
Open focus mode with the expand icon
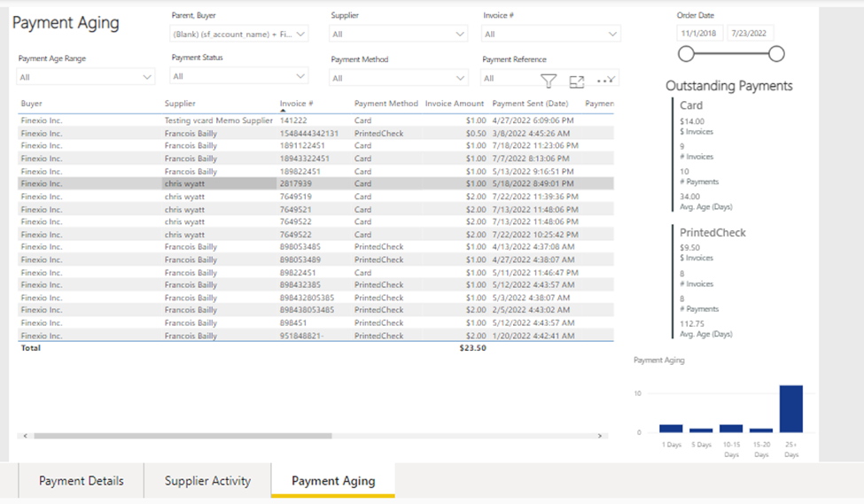click(x=577, y=81)
